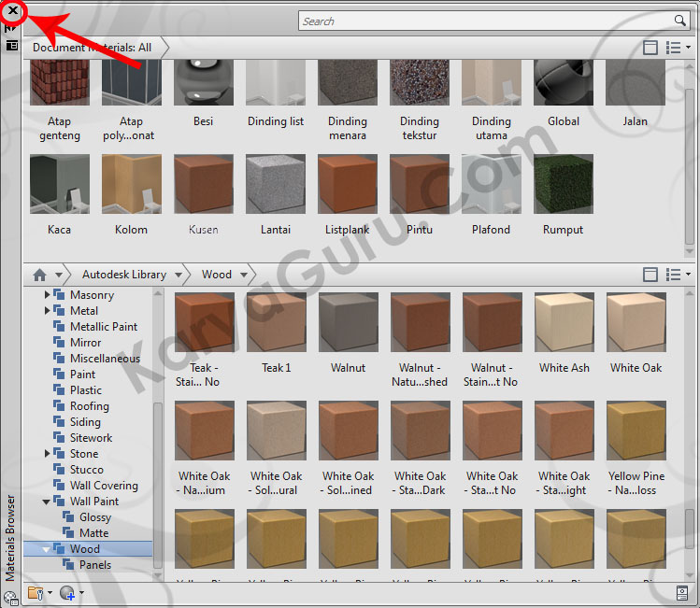
Task: Select the Metallic Paint category
Action: click(103, 327)
